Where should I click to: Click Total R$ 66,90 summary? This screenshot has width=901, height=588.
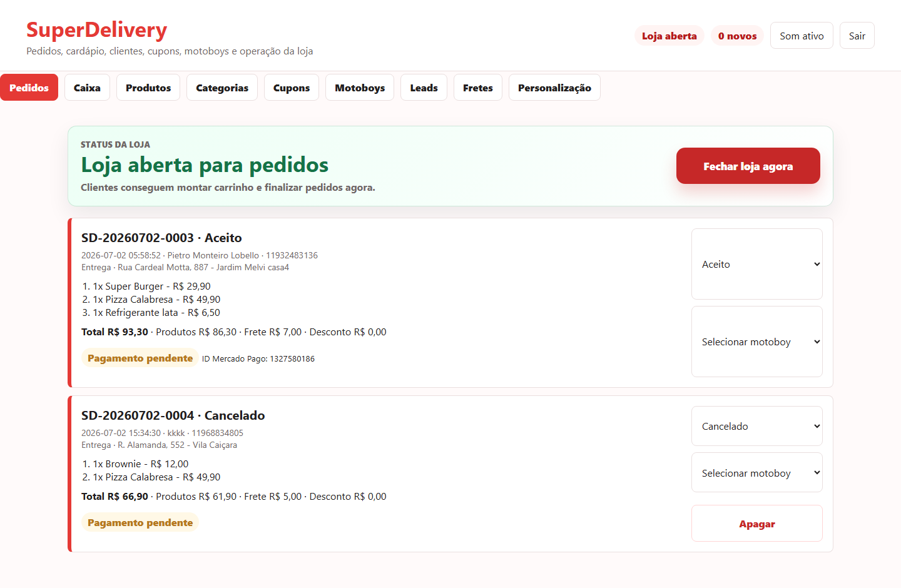click(x=234, y=497)
